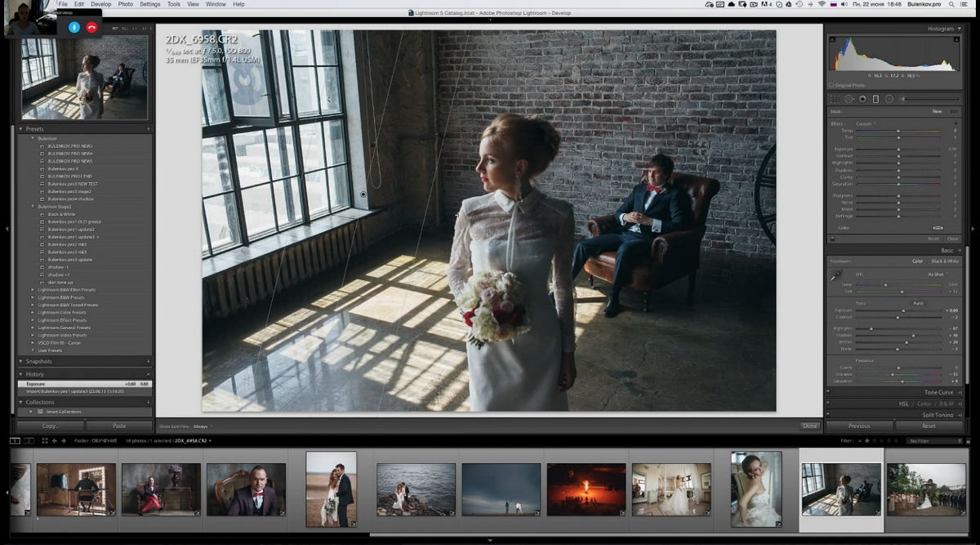Open the Photo menu
Viewport: 980px width, 545px height.
coord(125,4)
